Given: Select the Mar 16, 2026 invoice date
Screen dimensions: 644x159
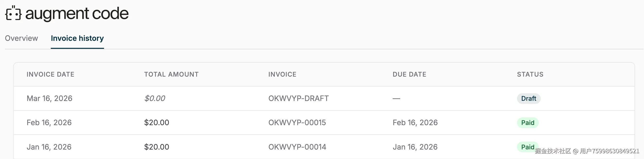Looking at the screenshot, I should (50, 98).
